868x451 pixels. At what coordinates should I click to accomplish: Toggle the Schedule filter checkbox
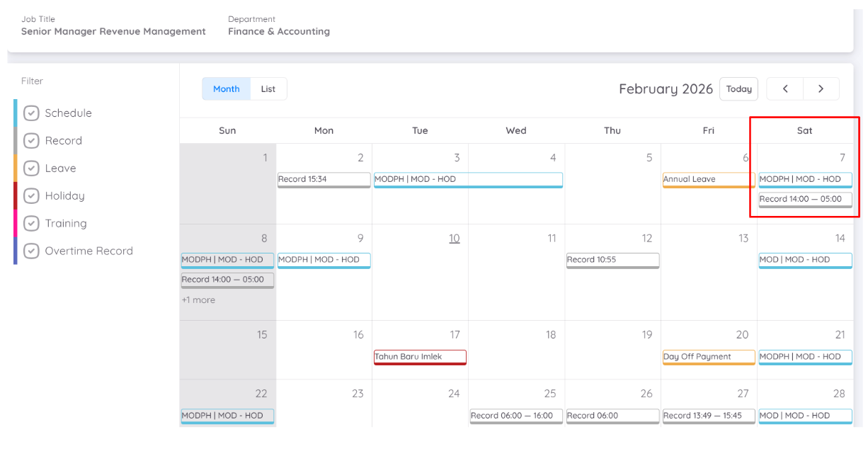(x=31, y=113)
